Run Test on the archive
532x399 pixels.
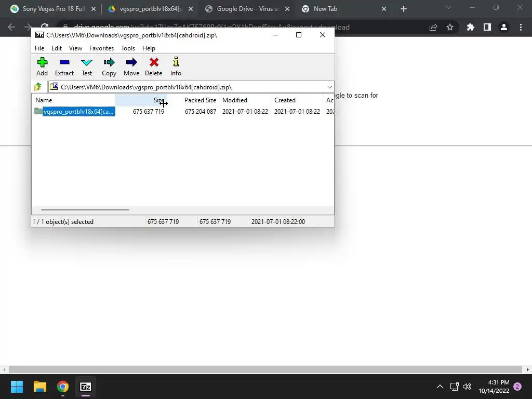pos(87,66)
